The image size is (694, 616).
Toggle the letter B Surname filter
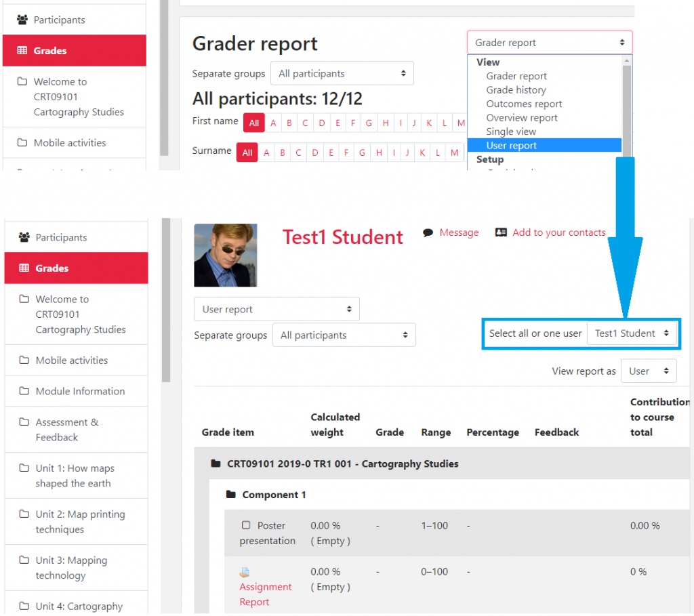[x=282, y=152]
